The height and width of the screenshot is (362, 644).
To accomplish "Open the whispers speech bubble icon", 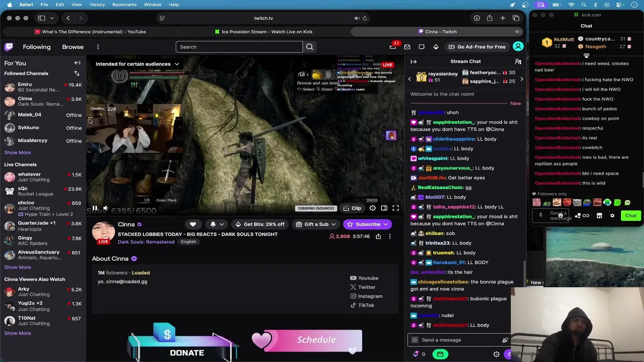I will [422, 47].
